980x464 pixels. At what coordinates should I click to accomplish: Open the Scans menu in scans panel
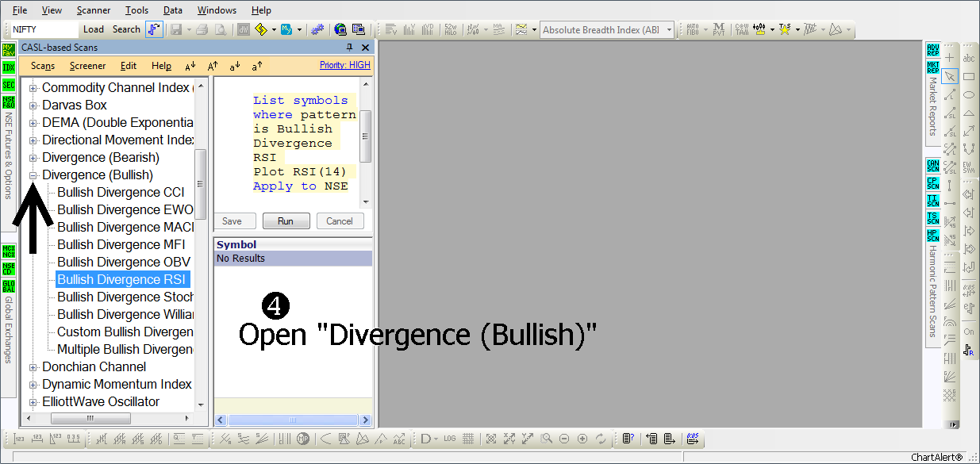click(43, 66)
